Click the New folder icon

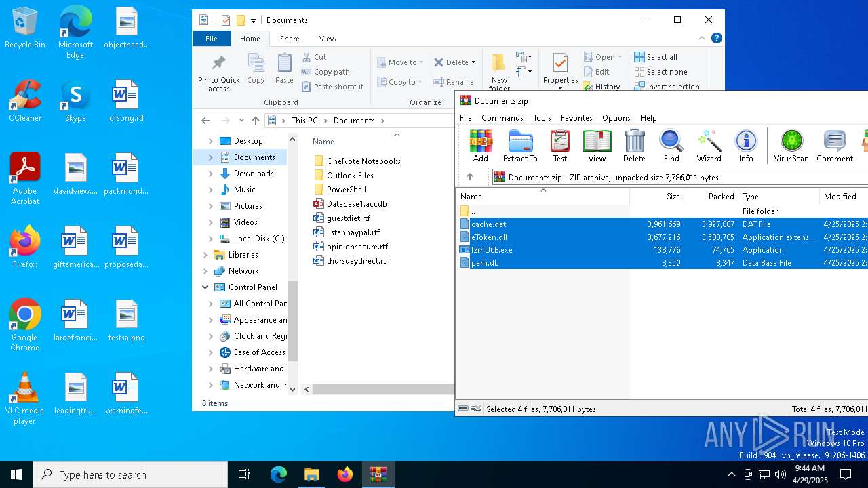pyautogui.click(x=499, y=73)
